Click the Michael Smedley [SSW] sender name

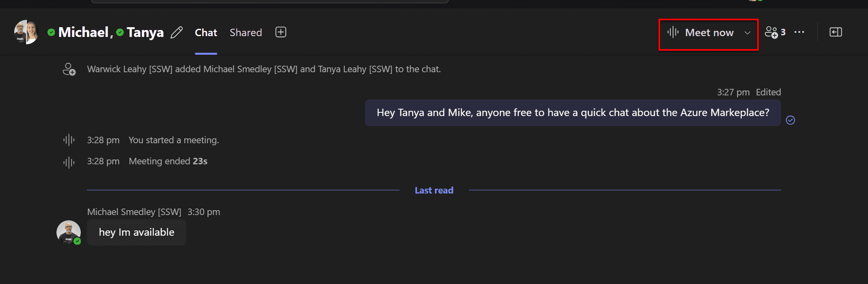(134, 212)
